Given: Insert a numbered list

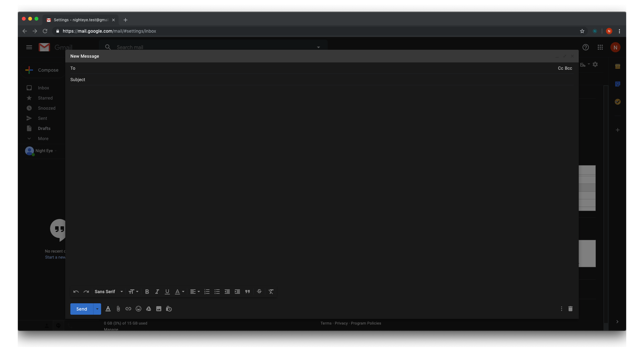Looking at the screenshot, I should coord(207,292).
